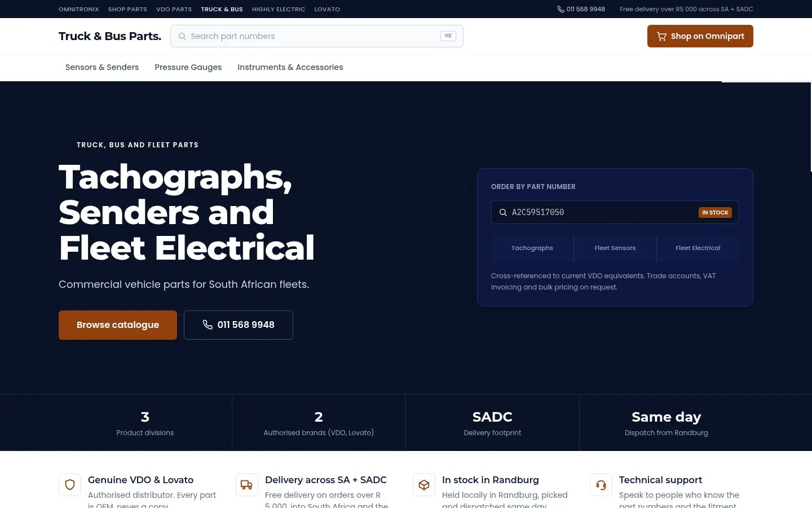
Task: Click Shop on Omnipart button
Action: (700, 36)
